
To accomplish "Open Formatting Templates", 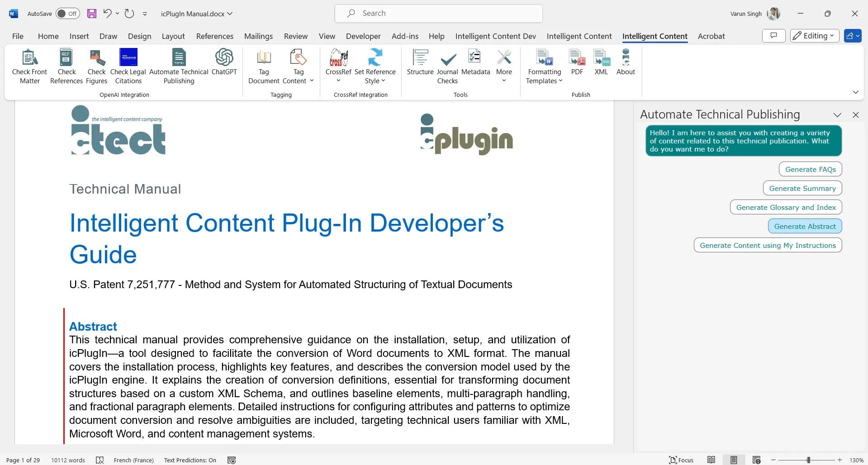I will (545, 66).
